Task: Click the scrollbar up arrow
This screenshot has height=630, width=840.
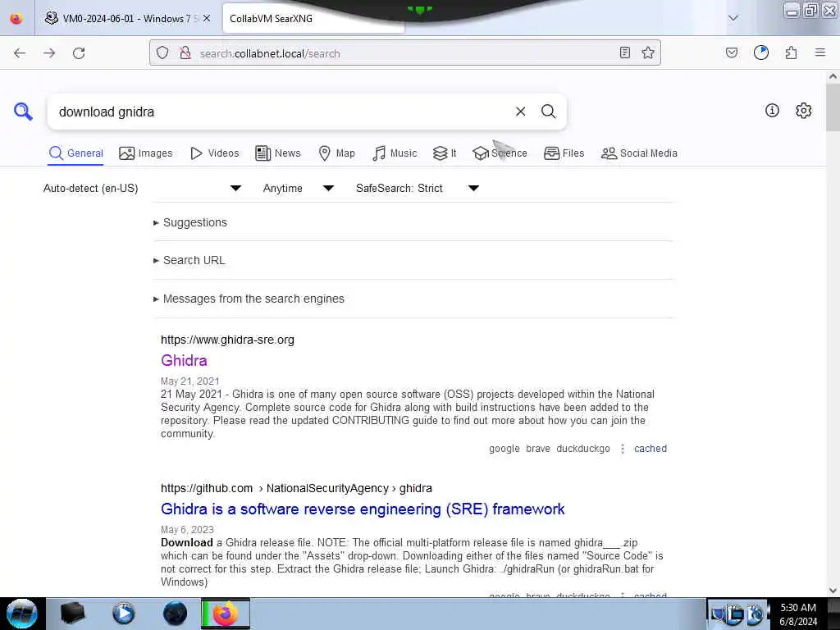Action: tap(833, 76)
